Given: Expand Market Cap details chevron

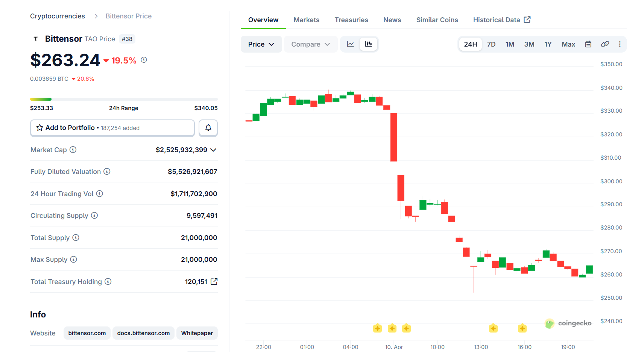Looking at the screenshot, I should 213,150.
